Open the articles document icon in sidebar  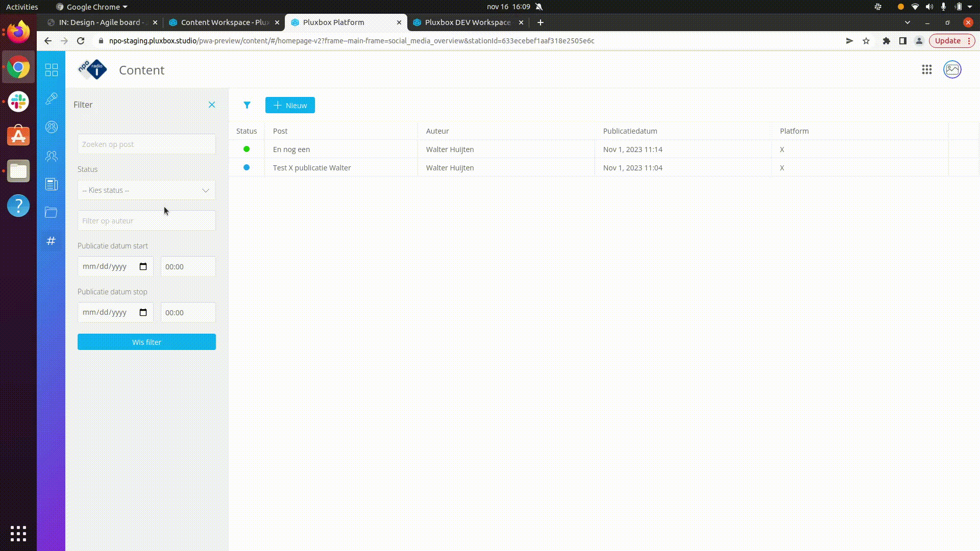coord(52,184)
